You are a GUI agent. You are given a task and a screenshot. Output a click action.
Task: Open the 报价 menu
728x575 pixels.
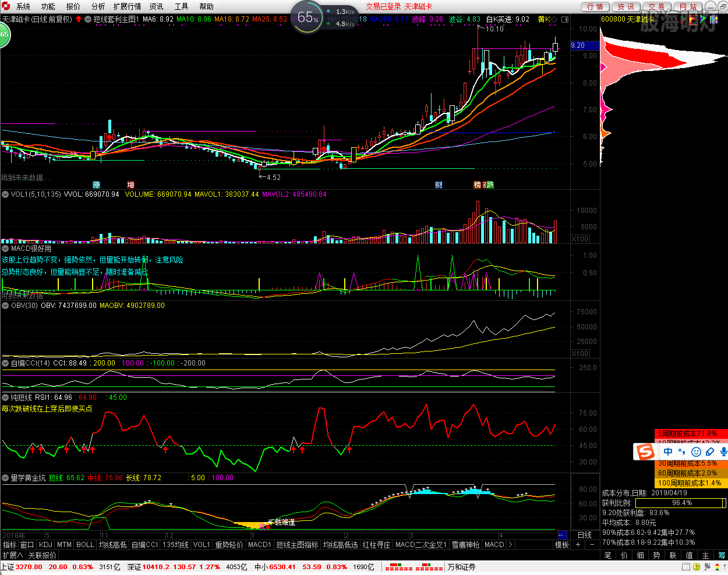[x=73, y=6]
